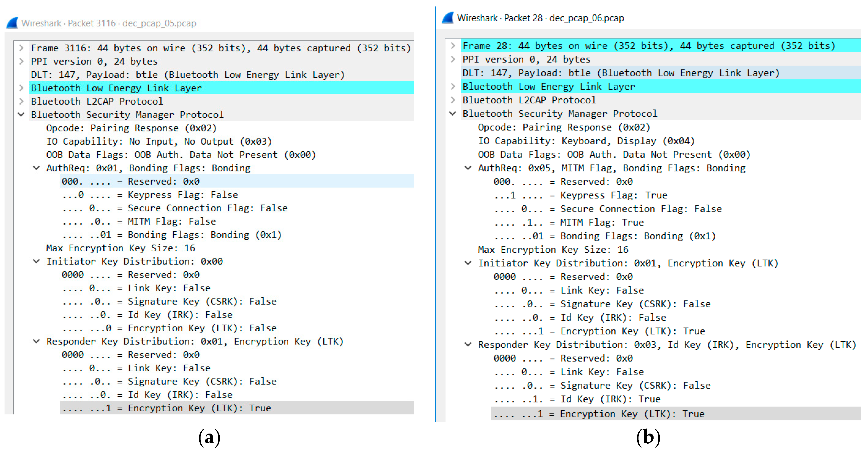Expand PPI version row in left window
This screenshot has width=868, height=452.
[x=21, y=61]
